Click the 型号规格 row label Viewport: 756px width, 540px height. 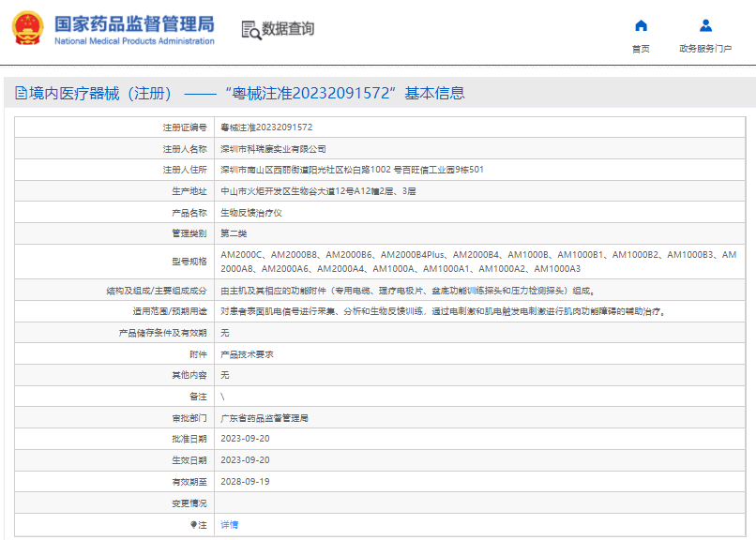[189, 262]
